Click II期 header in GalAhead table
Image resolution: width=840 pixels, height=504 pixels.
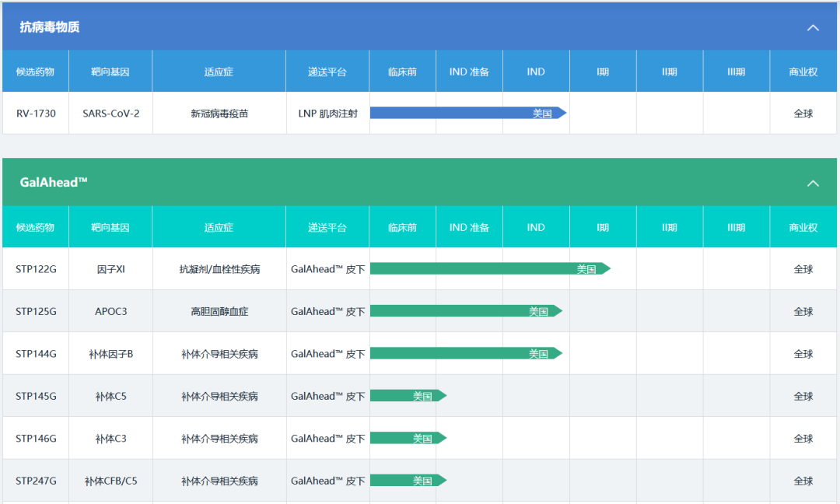click(670, 227)
